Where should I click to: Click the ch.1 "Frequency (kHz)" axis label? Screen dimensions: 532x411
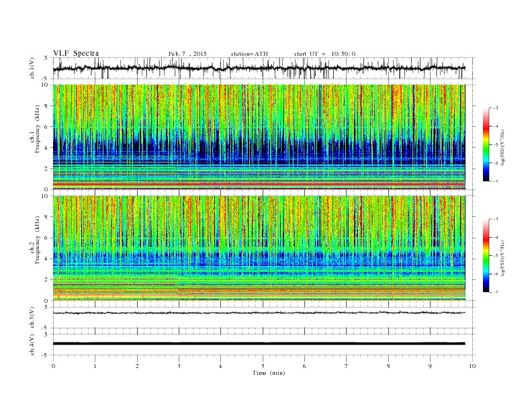tap(38, 129)
